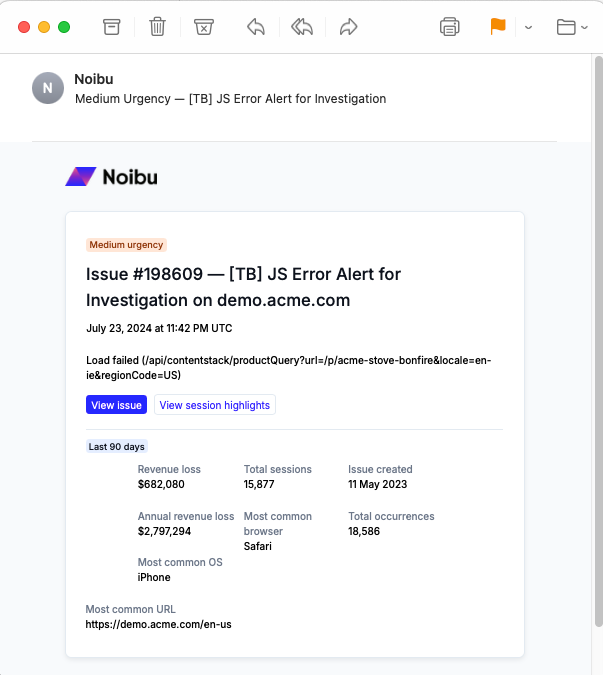Click the Noibu logo in email

(x=111, y=177)
